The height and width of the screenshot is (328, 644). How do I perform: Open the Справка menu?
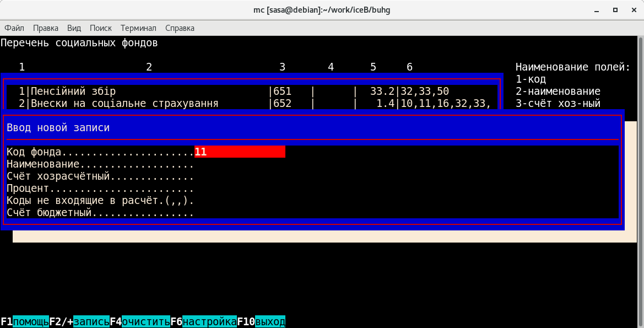pyautogui.click(x=180, y=28)
